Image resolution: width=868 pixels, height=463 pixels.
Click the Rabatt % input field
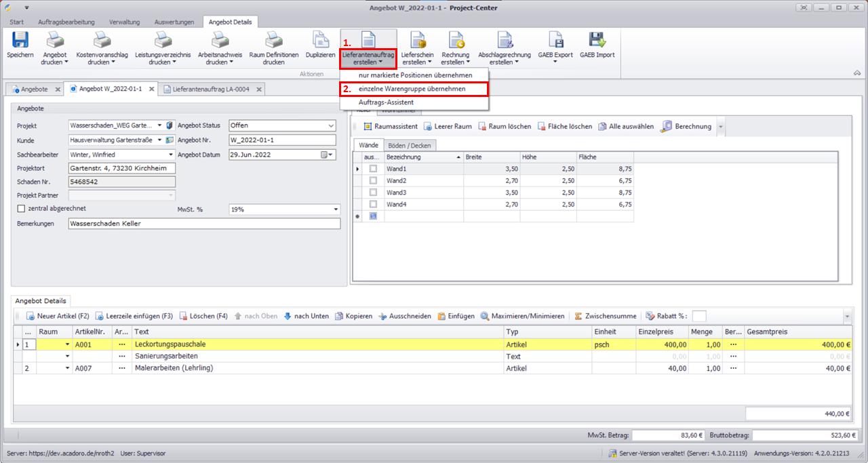pos(698,316)
